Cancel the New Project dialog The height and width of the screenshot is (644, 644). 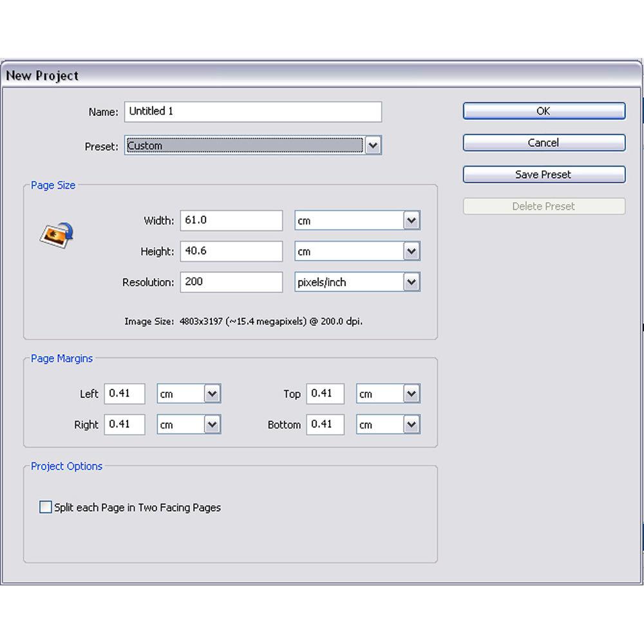tap(544, 142)
